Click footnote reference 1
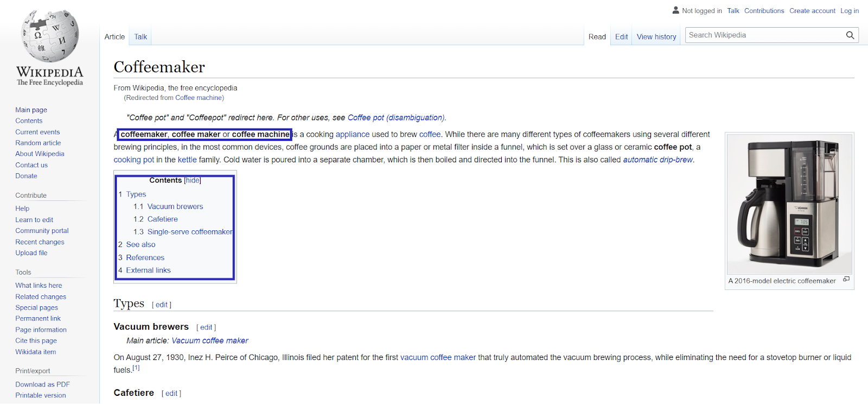 (x=136, y=368)
